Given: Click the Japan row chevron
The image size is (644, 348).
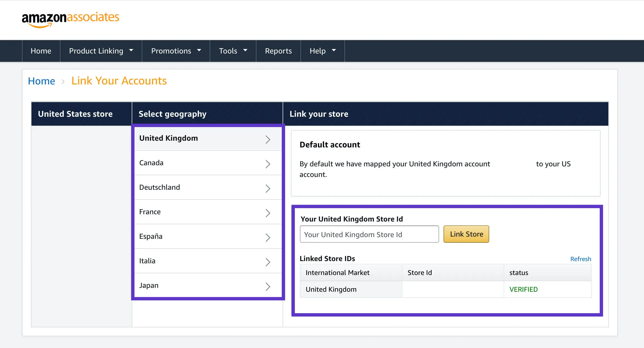Looking at the screenshot, I should point(268,287).
